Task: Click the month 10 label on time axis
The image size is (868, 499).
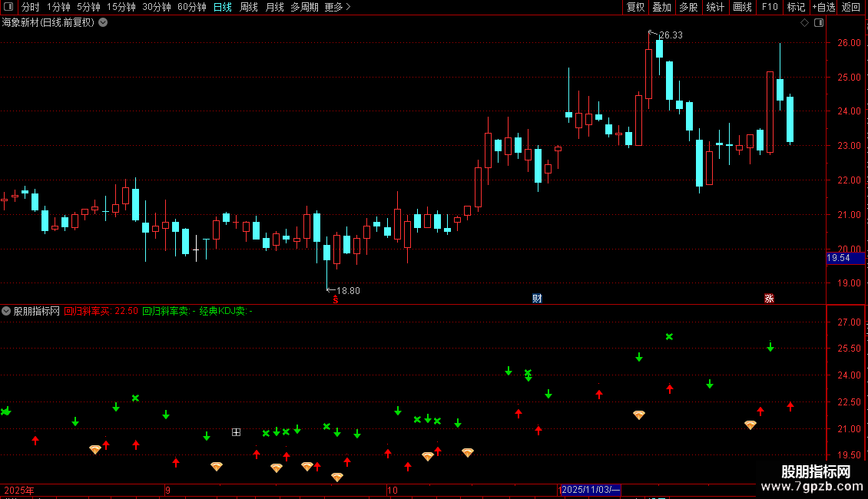Action: click(x=393, y=490)
